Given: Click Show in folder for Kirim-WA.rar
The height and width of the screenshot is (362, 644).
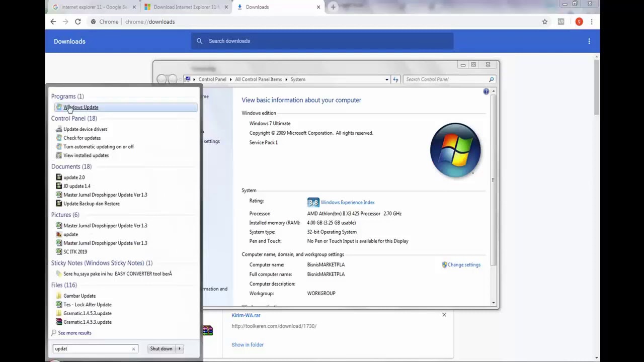Looking at the screenshot, I should [248, 345].
